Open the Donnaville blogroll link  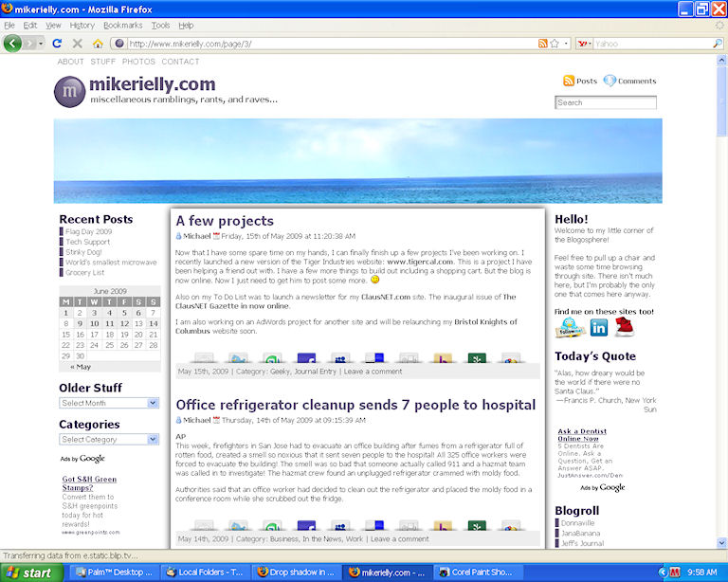pos(577,522)
